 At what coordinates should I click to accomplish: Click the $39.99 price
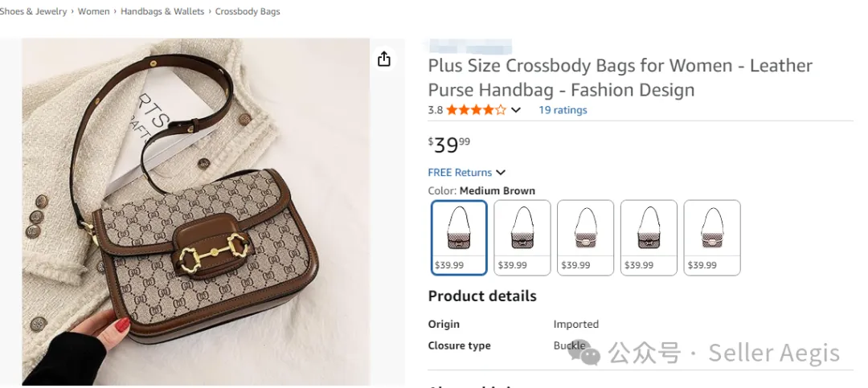[448, 145]
